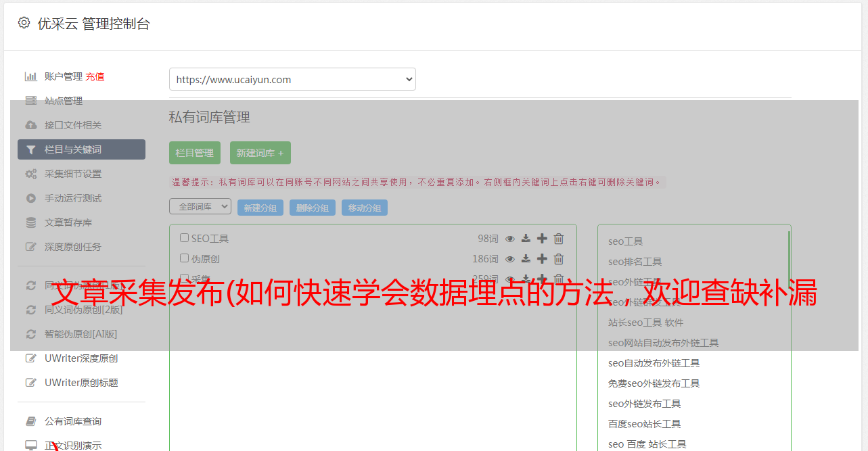Click the 新建词库 + button
The height and width of the screenshot is (451, 868).
[260, 153]
